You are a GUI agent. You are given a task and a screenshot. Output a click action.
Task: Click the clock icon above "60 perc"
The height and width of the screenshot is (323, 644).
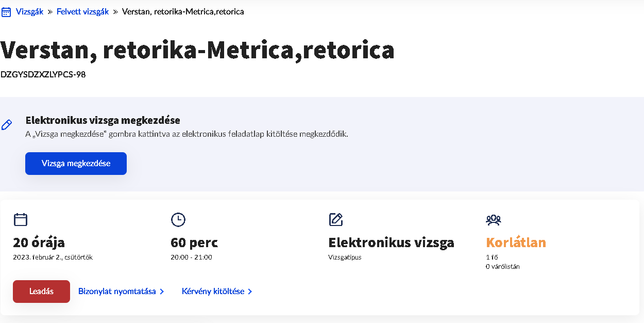click(178, 220)
